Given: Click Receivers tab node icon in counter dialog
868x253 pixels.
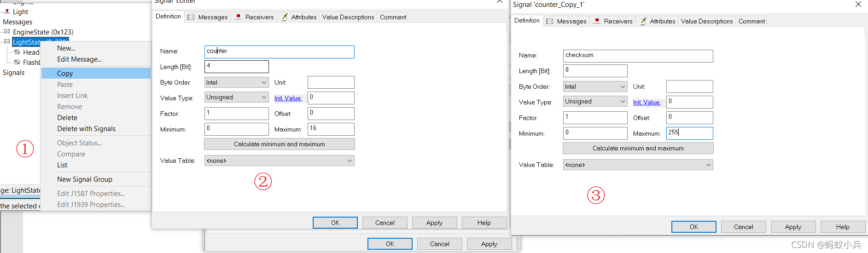Looking at the screenshot, I should 238,17.
